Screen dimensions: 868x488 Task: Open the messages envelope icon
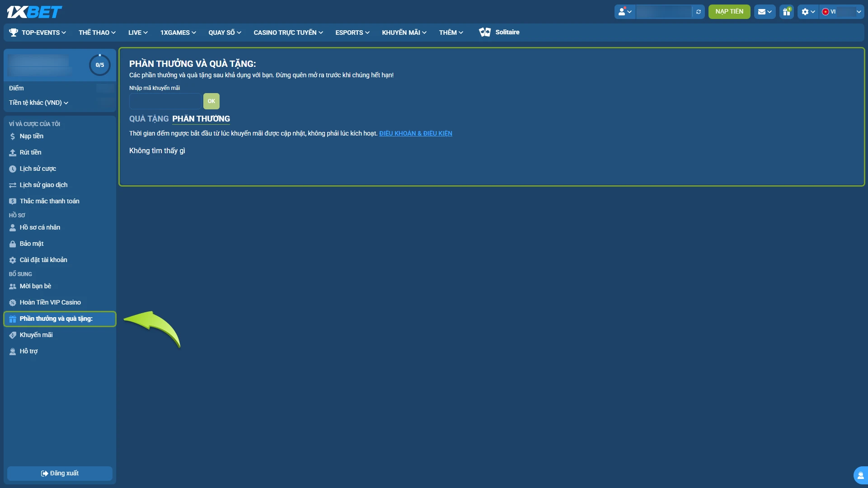pyautogui.click(x=765, y=12)
